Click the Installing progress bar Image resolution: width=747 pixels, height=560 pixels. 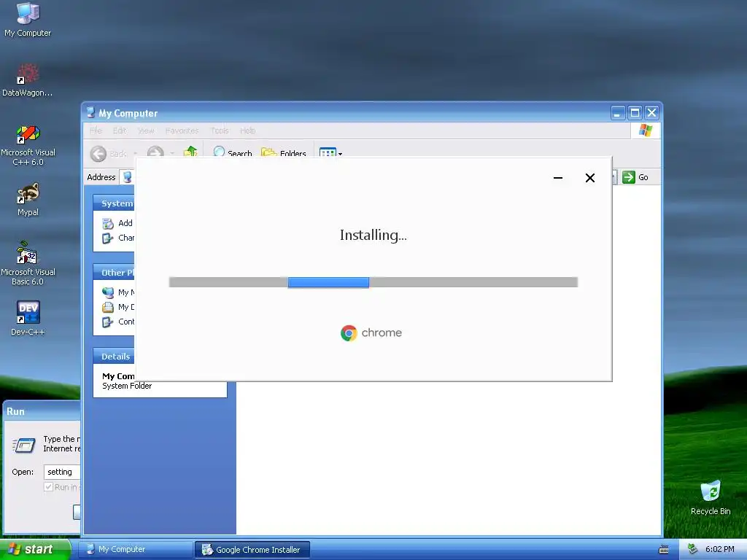click(373, 282)
